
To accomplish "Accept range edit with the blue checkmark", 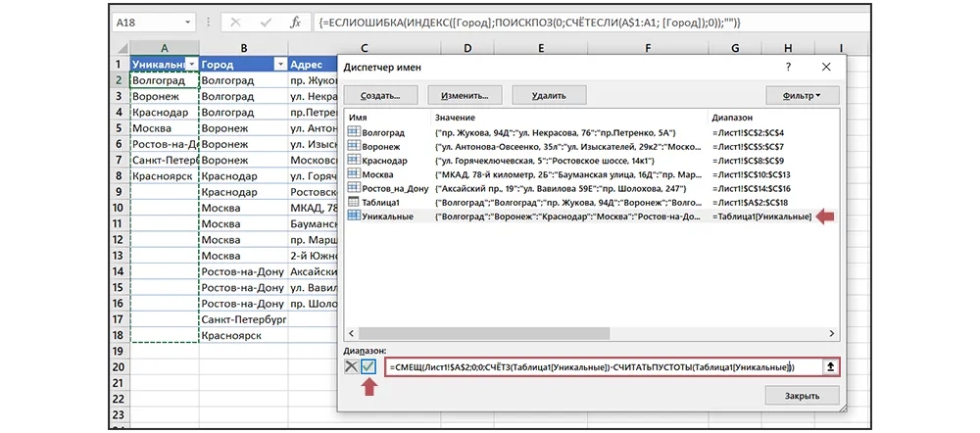I will (x=369, y=366).
